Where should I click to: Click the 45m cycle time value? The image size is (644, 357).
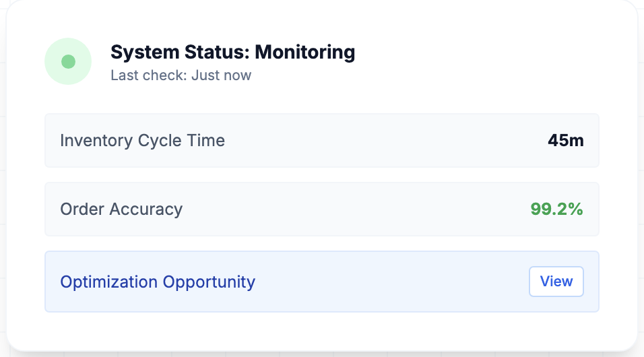coord(565,141)
